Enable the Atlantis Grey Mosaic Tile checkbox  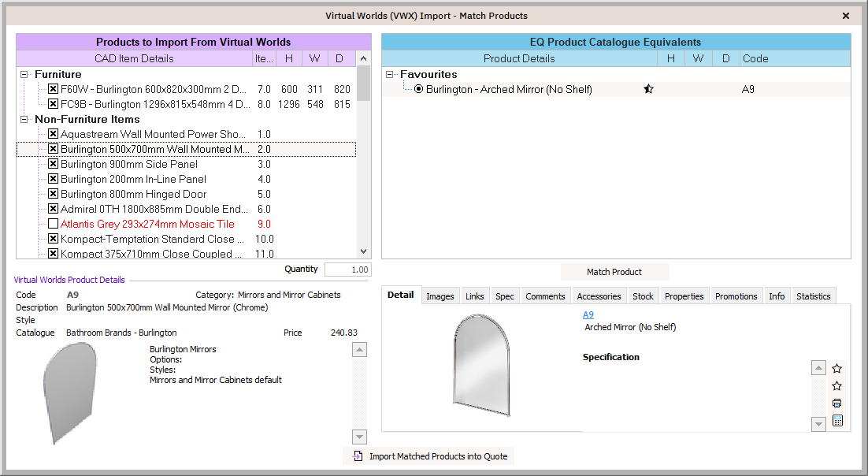pyautogui.click(x=54, y=225)
